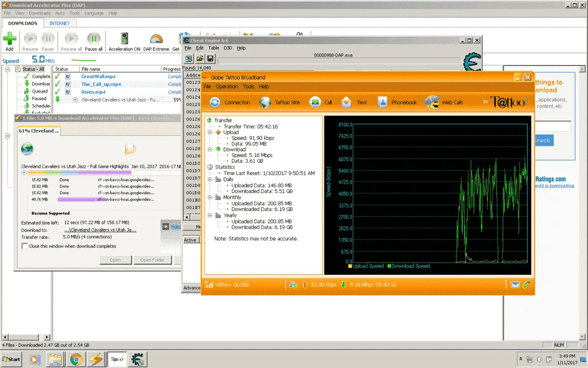Click the Resume icon in DAP toolbar

click(30, 38)
